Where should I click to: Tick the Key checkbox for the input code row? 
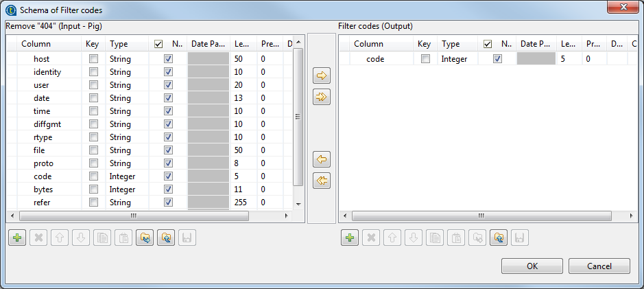(x=94, y=176)
